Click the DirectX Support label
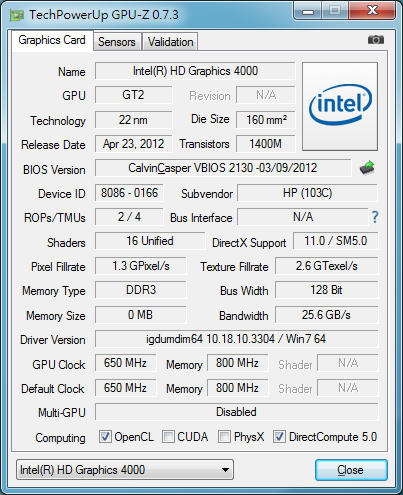Screen dimensions: 403x495 tap(249, 243)
